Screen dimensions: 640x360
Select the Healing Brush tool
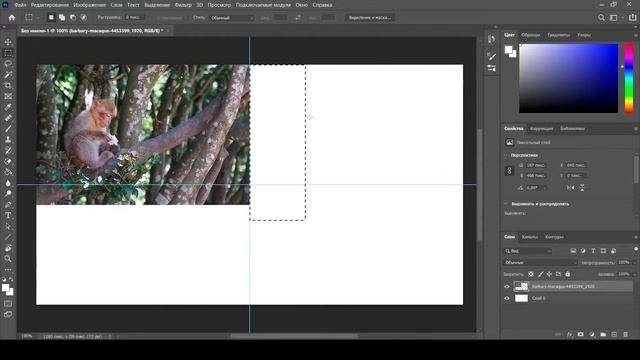8,118
